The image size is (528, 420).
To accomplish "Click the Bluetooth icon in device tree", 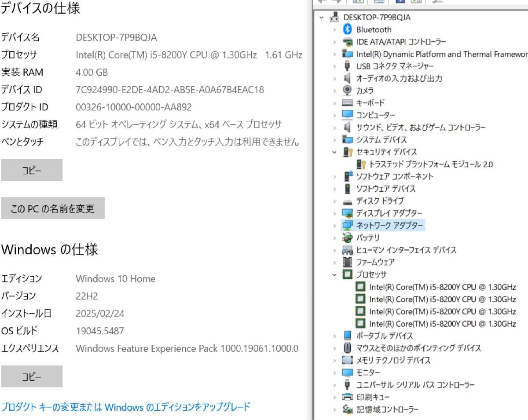I will (x=348, y=29).
